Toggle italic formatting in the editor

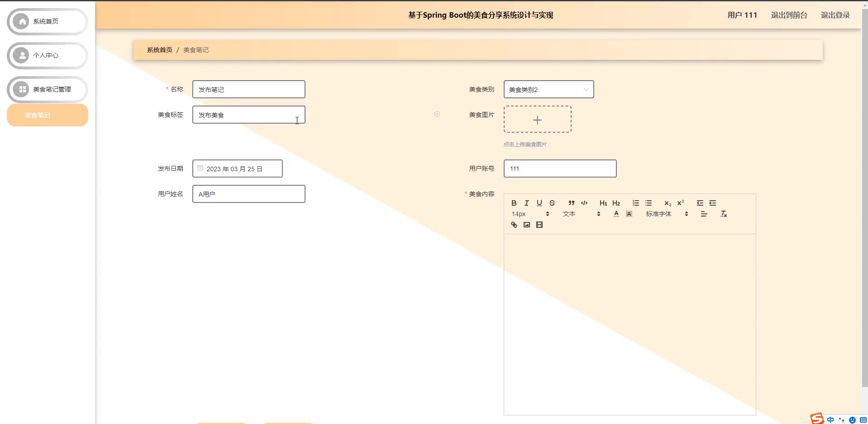[526, 203]
